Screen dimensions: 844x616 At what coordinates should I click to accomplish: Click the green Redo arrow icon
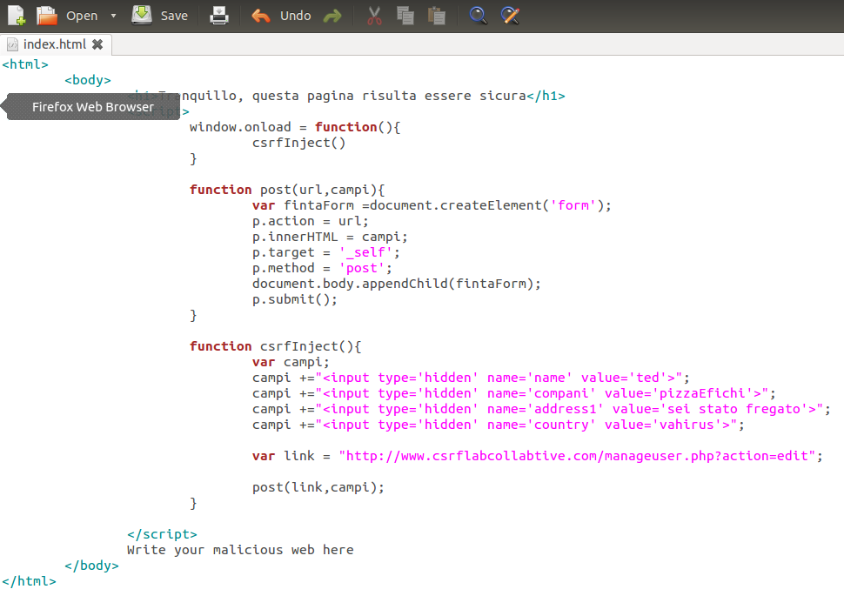tap(332, 17)
